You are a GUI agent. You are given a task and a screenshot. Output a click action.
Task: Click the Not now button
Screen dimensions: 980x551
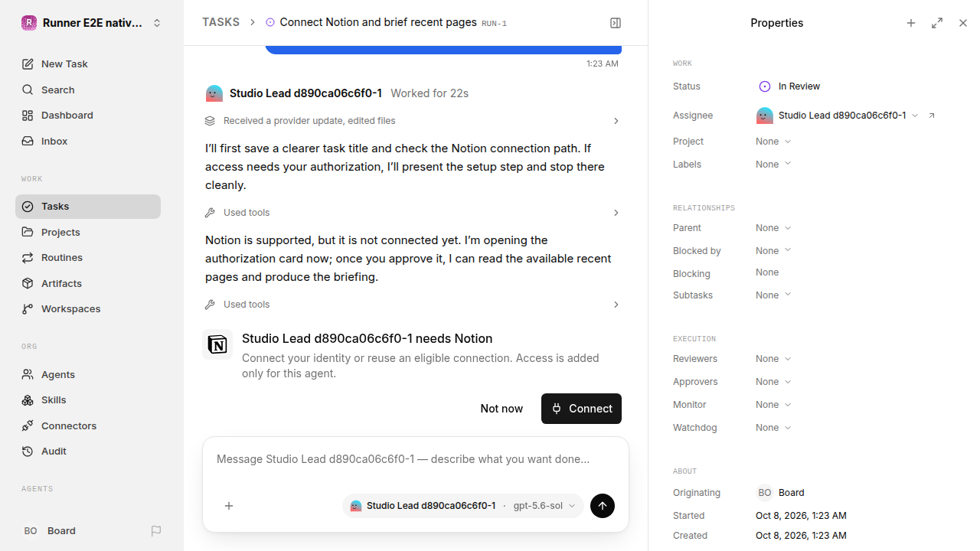[501, 409]
